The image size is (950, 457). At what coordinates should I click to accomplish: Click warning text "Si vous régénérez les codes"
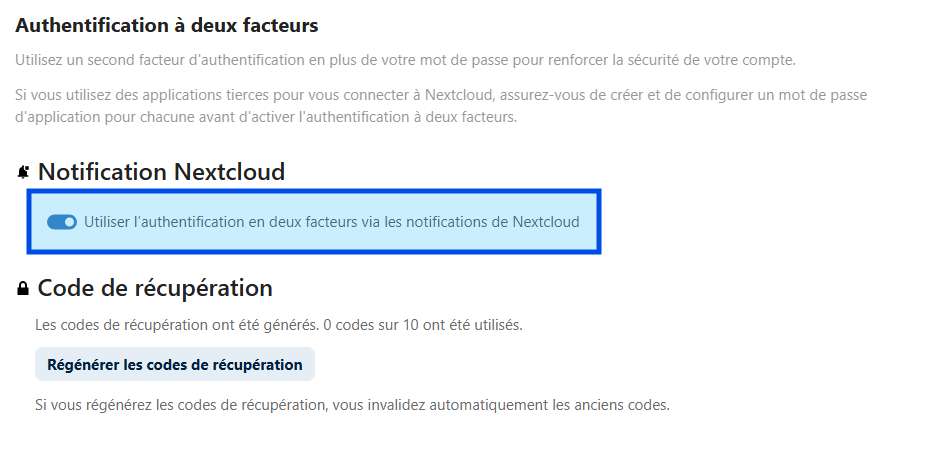352,405
